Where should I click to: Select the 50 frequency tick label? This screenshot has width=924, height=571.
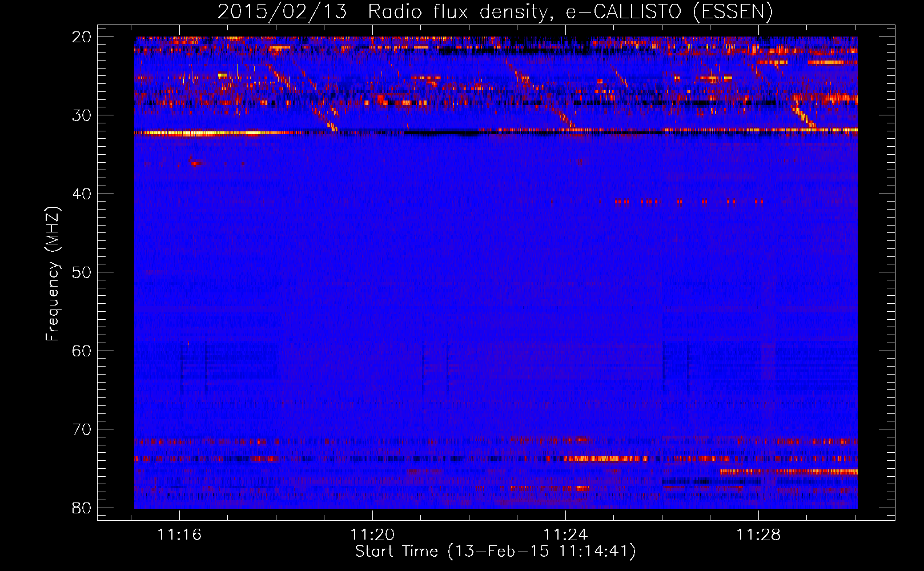[x=82, y=272]
